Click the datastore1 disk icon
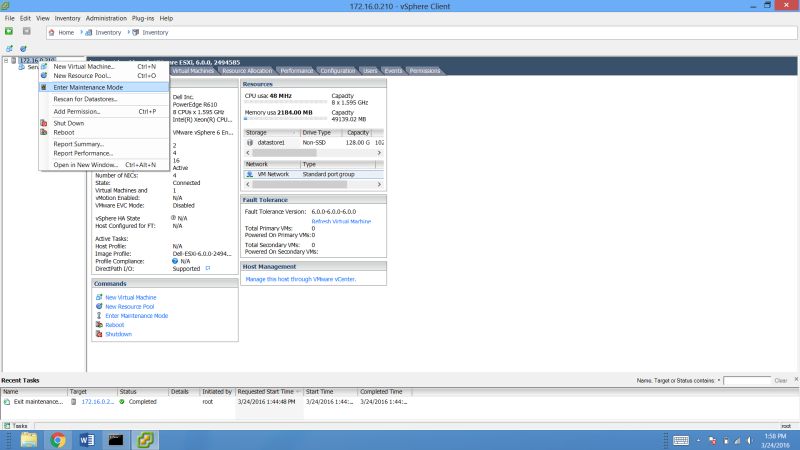 249,143
